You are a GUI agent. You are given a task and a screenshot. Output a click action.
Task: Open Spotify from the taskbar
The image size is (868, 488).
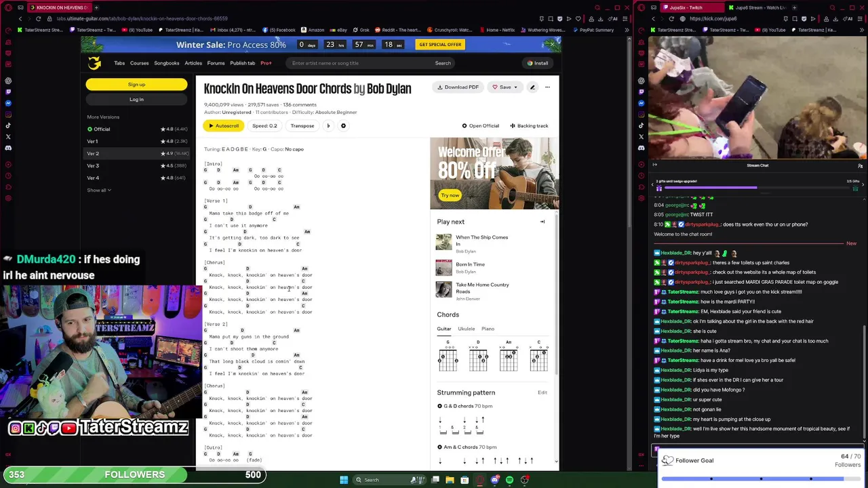coord(509,480)
